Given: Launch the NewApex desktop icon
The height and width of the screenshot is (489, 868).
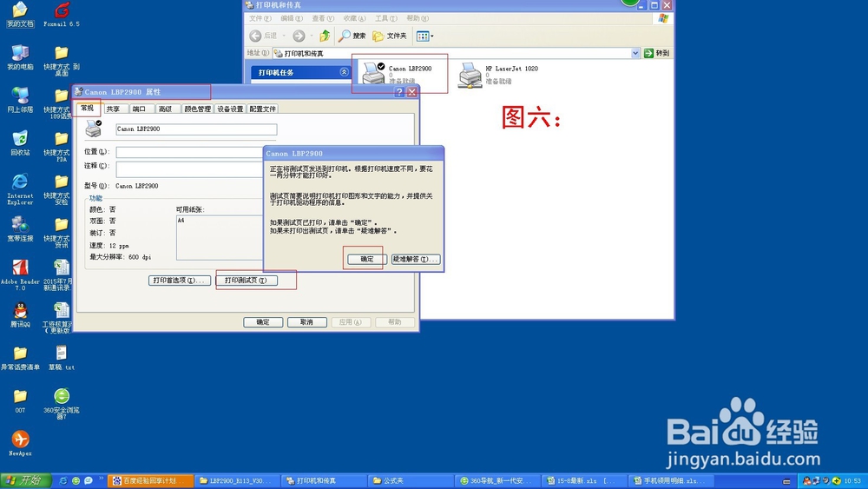Looking at the screenshot, I should coord(20,444).
